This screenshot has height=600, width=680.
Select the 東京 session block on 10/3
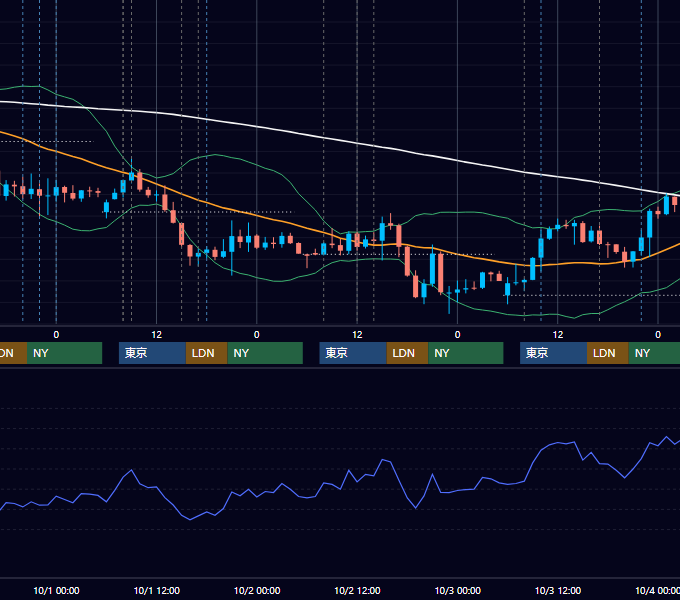click(x=553, y=353)
